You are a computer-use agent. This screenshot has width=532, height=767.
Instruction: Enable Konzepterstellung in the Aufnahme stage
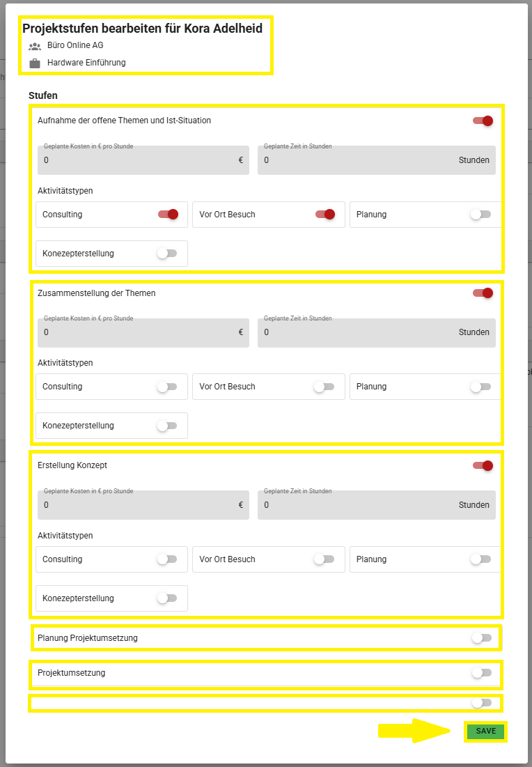(167, 254)
